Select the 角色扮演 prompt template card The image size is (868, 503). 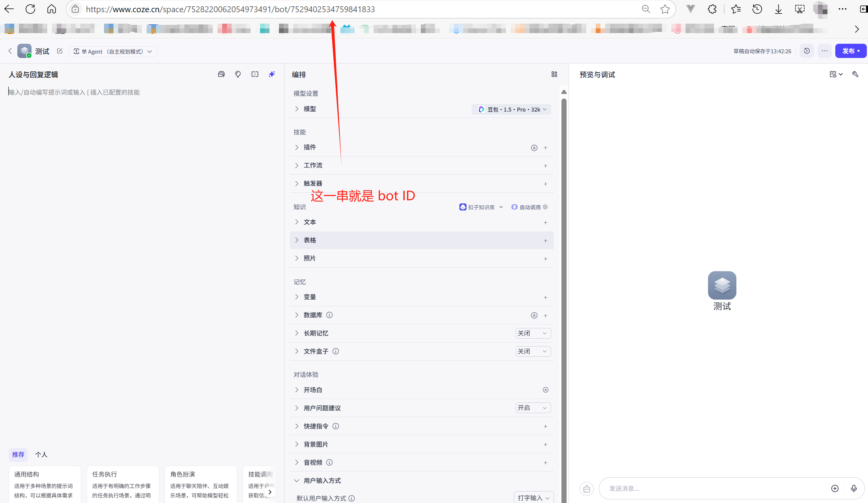(201, 484)
